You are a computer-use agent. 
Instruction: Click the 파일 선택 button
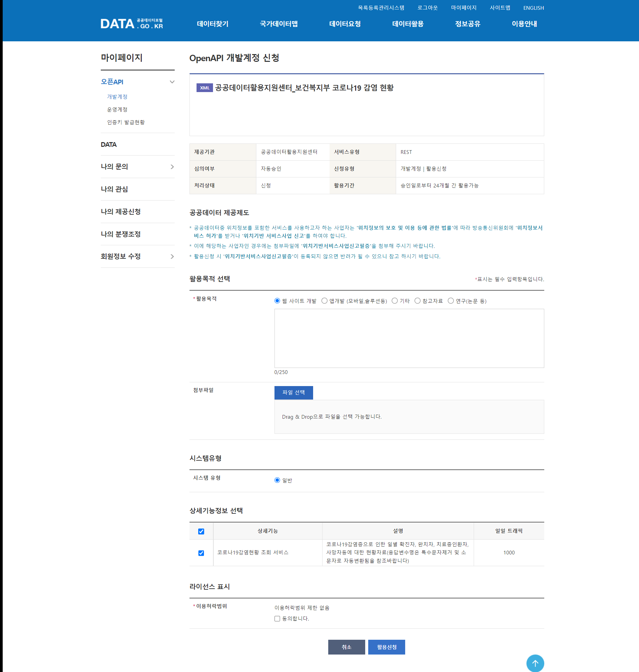(x=294, y=392)
